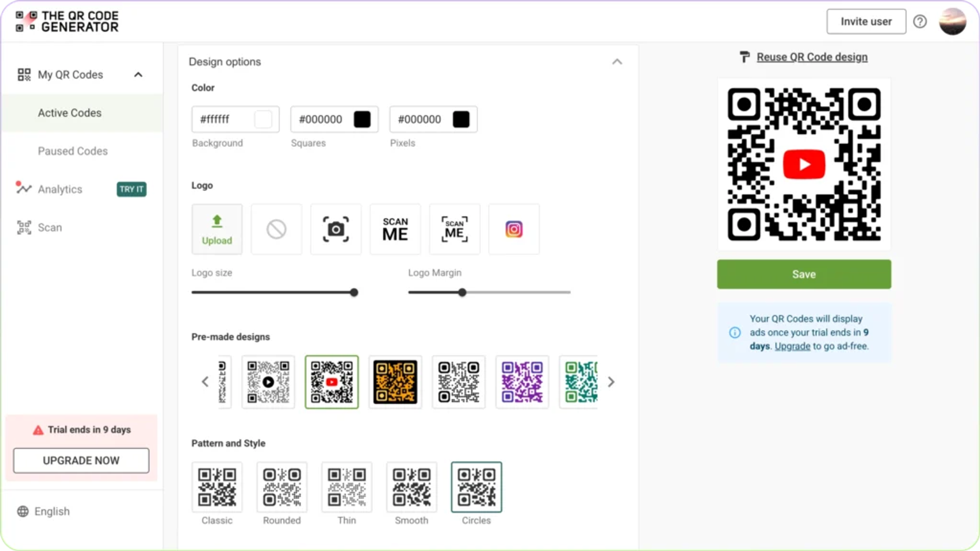Click the globe language icon
The height and width of the screenshot is (551, 980).
point(23,511)
